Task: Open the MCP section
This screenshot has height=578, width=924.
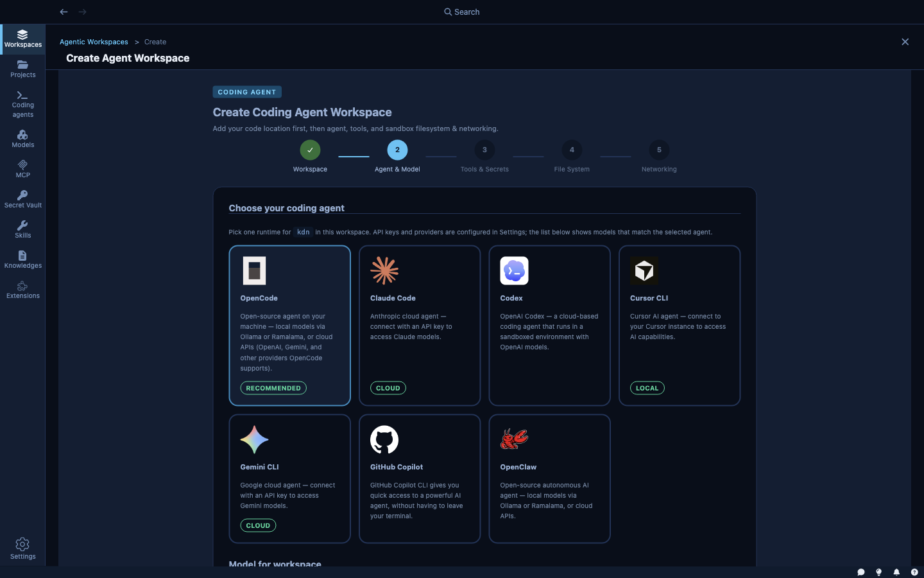Action: 23,169
